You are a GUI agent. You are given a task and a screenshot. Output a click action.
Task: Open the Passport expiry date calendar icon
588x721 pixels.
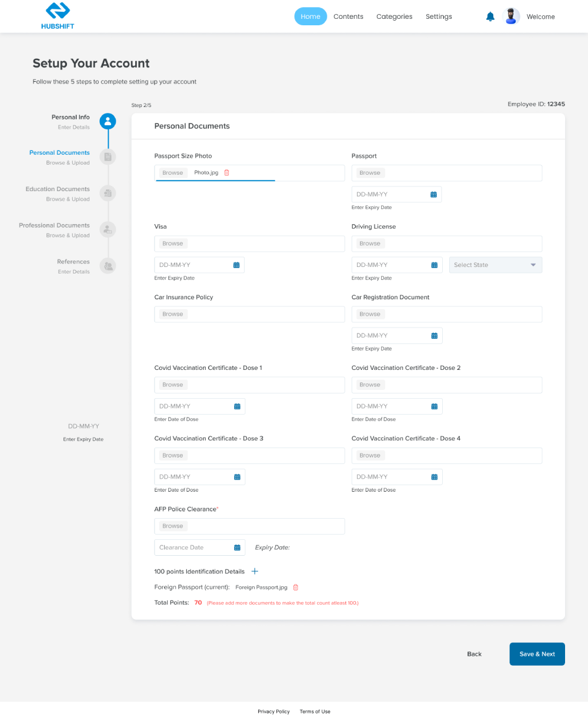tap(434, 195)
